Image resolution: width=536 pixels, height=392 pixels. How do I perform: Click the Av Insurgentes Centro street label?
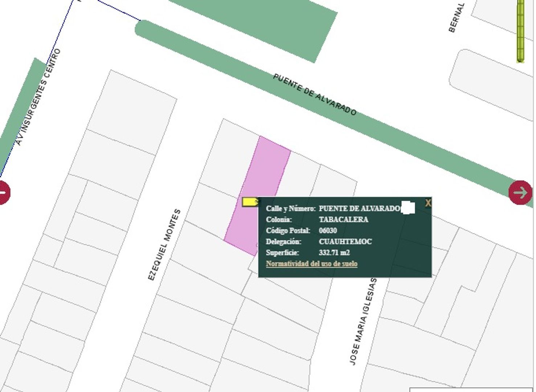(x=38, y=97)
